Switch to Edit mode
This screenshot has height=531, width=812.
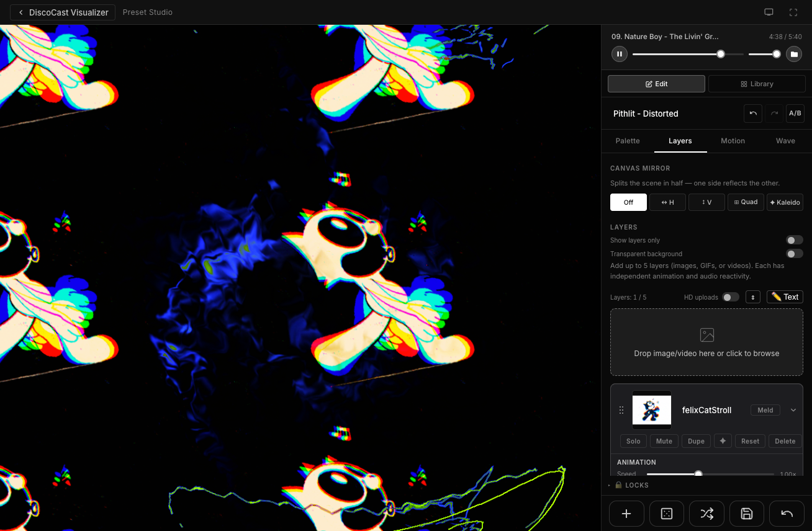pyautogui.click(x=656, y=84)
